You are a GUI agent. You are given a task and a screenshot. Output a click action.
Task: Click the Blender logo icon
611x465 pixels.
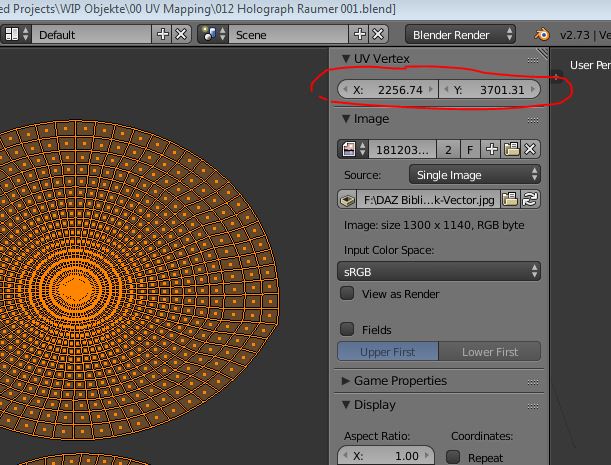point(542,35)
